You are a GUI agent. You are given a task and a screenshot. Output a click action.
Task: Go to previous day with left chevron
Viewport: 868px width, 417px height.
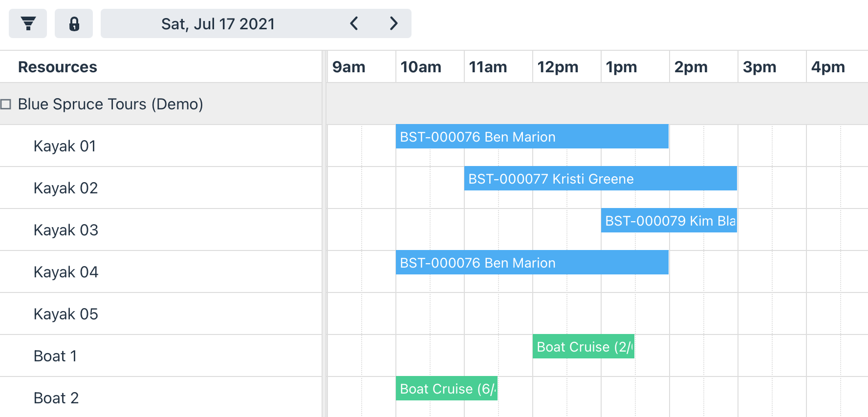point(354,23)
